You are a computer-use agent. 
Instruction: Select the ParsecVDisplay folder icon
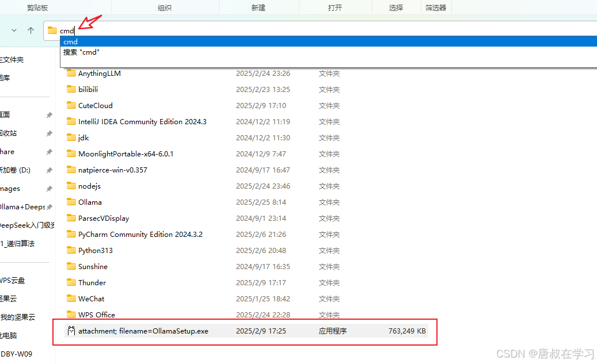[x=71, y=218]
